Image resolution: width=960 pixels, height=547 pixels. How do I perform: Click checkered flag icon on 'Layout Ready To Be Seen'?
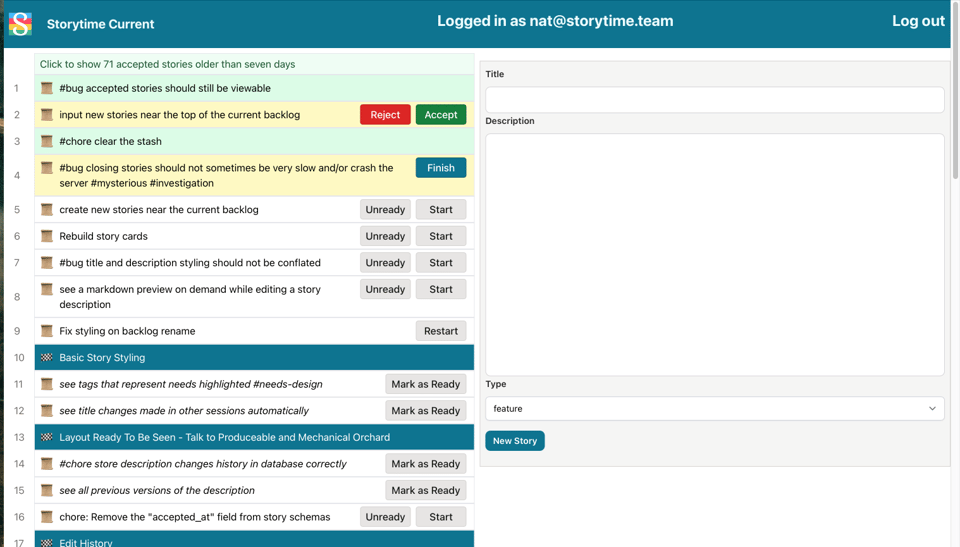tap(47, 437)
